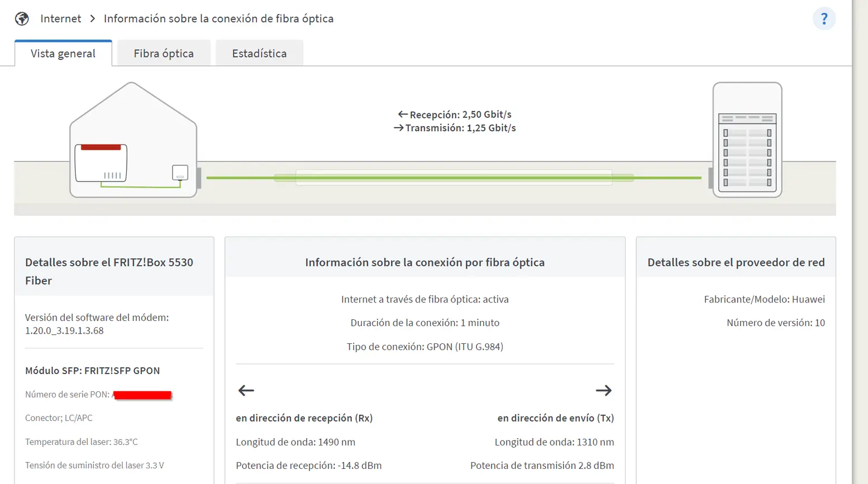
Task: Click Duración de la conexión: 1 minuto
Action: tap(425, 323)
